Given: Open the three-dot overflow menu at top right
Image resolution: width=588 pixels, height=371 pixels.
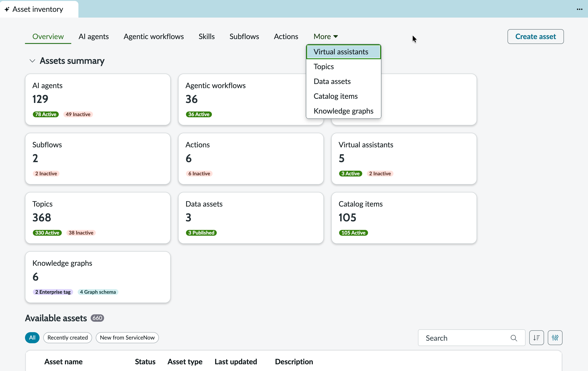Looking at the screenshot, I should pos(579,9).
